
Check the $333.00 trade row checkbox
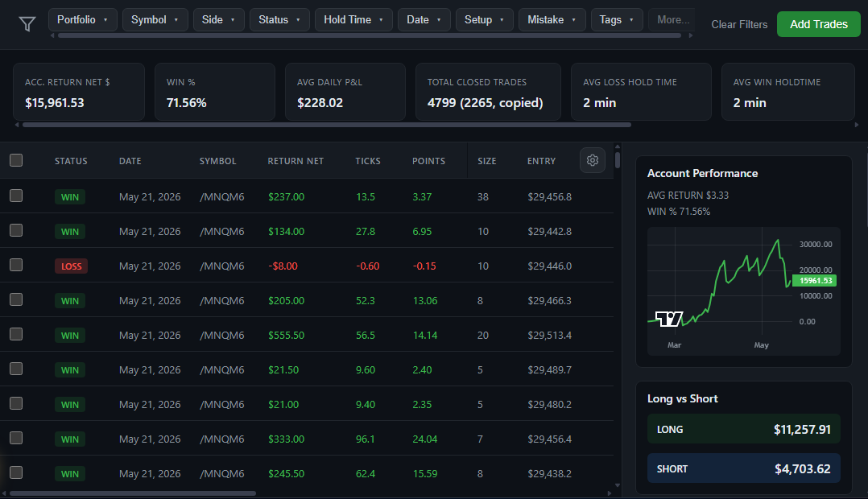[x=16, y=438]
